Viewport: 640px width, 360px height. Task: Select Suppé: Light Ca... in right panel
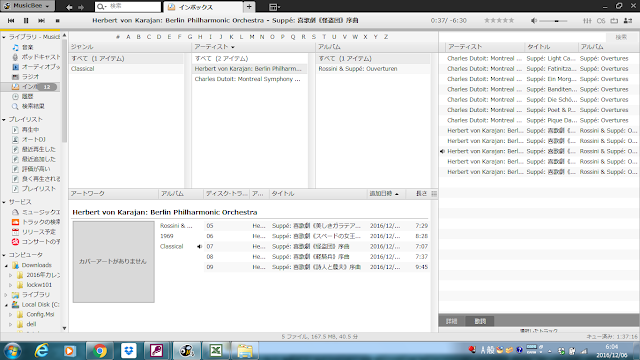click(x=539, y=58)
